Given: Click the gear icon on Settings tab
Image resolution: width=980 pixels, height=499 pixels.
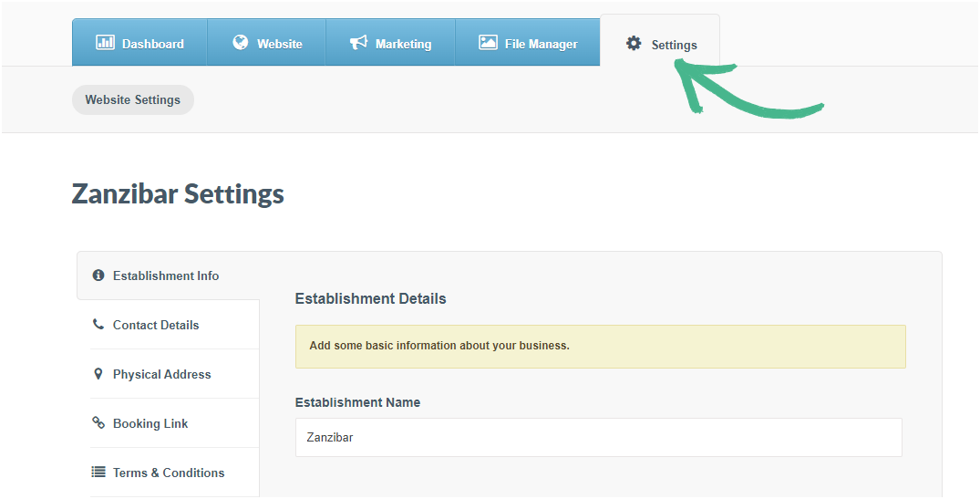Looking at the screenshot, I should coord(634,44).
